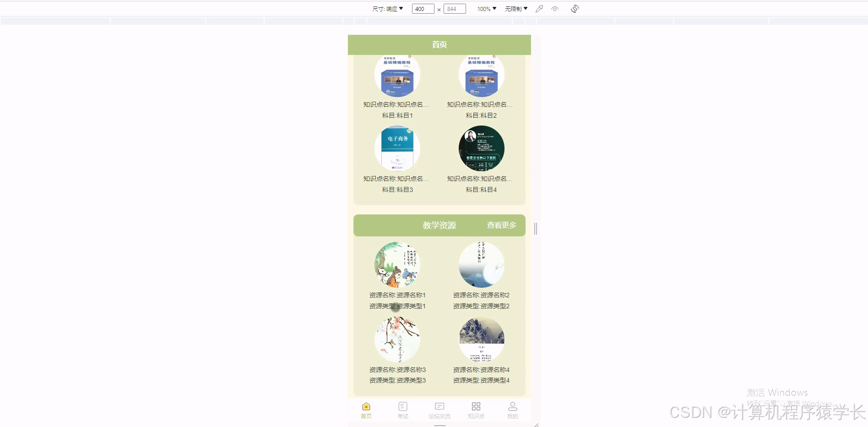Switch to the 论坛交流 tab
This screenshot has height=427, width=868.
tap(439, 410)
